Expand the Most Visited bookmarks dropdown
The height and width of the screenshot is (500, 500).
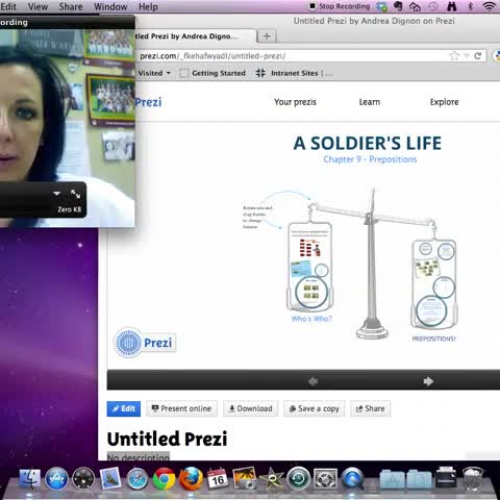[154, 73]
